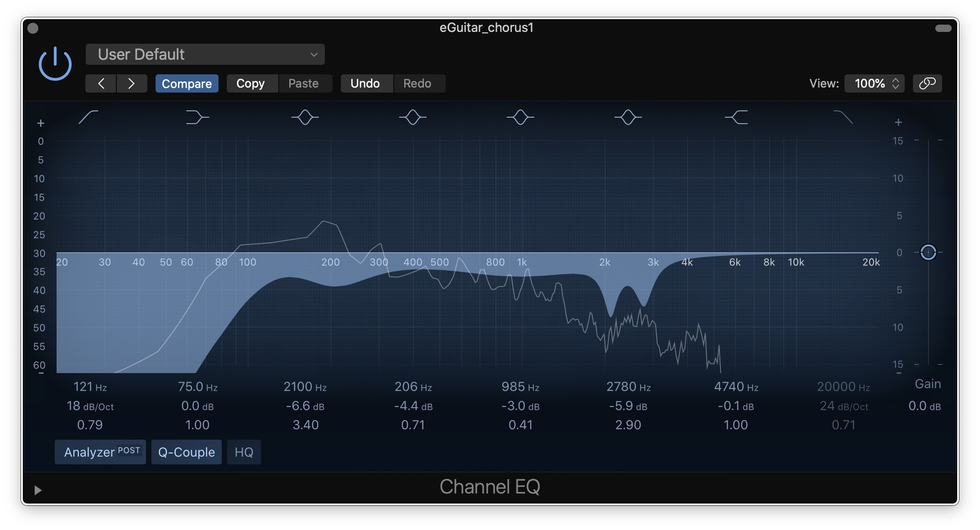Click the 2100 Hz parametric band icon
This screenshot has height=530, width=980.
[x=305, y=117]
